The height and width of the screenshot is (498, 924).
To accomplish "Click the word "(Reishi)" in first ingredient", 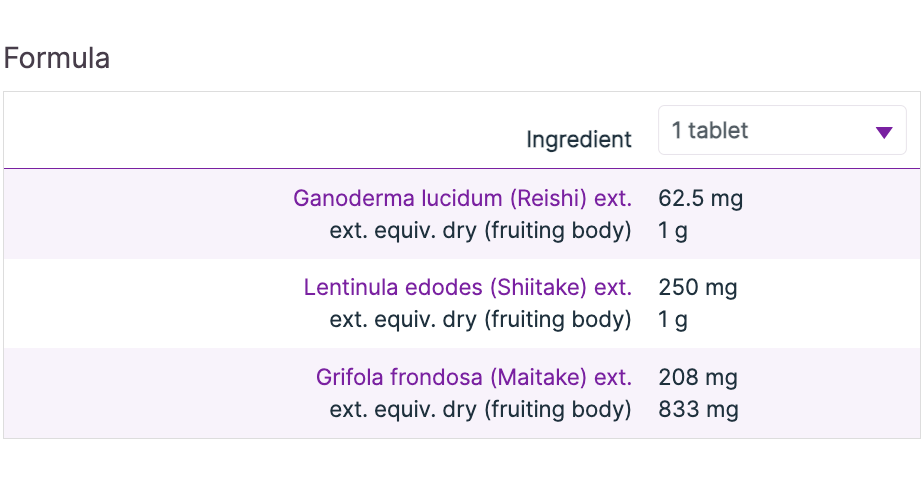I will tap(546, 198).
